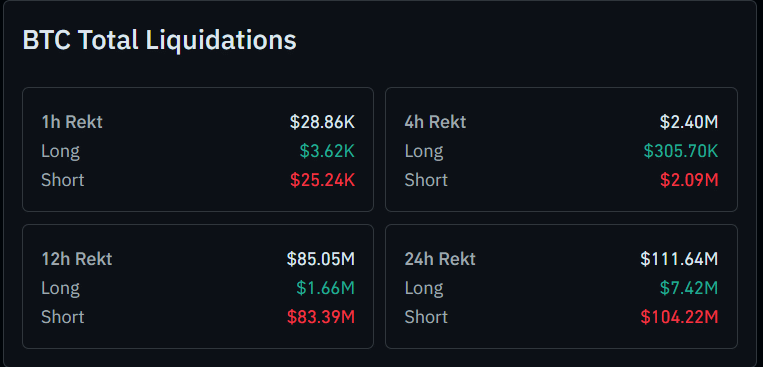This screenshot has height=367, width=763.
Task: Click the Short label in 12h card
Action: pyautogui.click(x=63, y=317)
